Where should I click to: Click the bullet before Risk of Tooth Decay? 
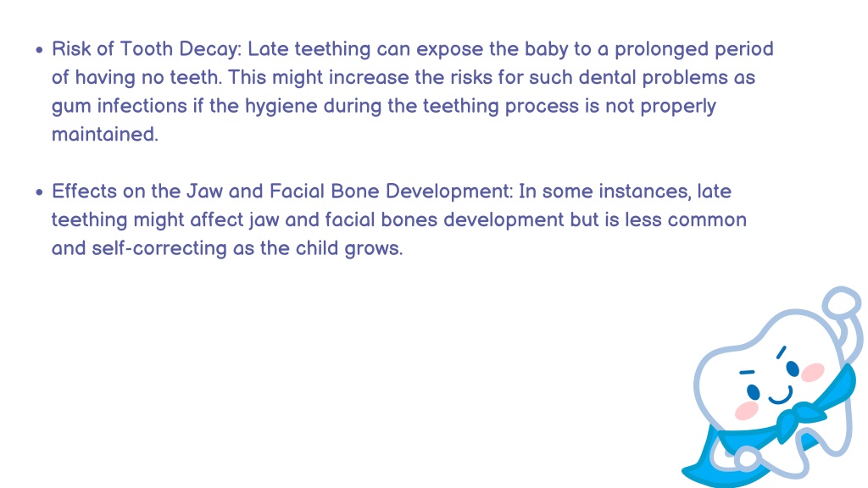pos(39,50)
